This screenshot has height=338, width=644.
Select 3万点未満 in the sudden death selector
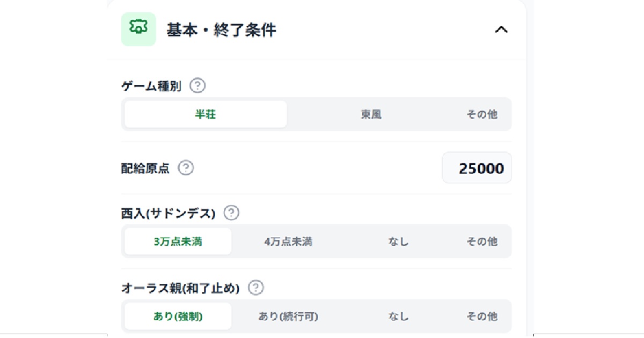[177, 241]
